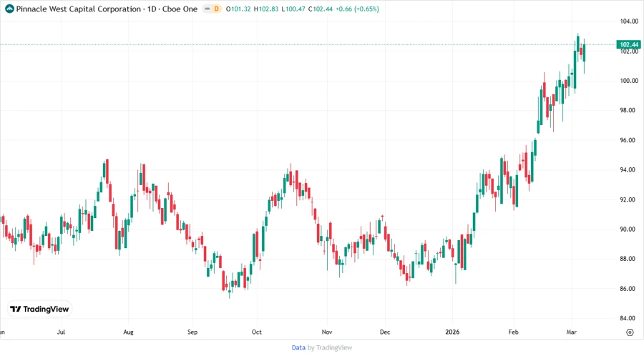Viewport: 644px width, 356px height.
Task: Click the Oct label on time axis
Action: pos(257,332)
